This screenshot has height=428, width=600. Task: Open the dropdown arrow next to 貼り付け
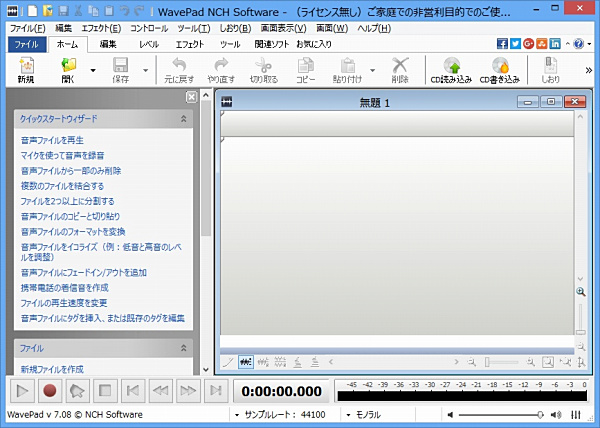[372, 70]
